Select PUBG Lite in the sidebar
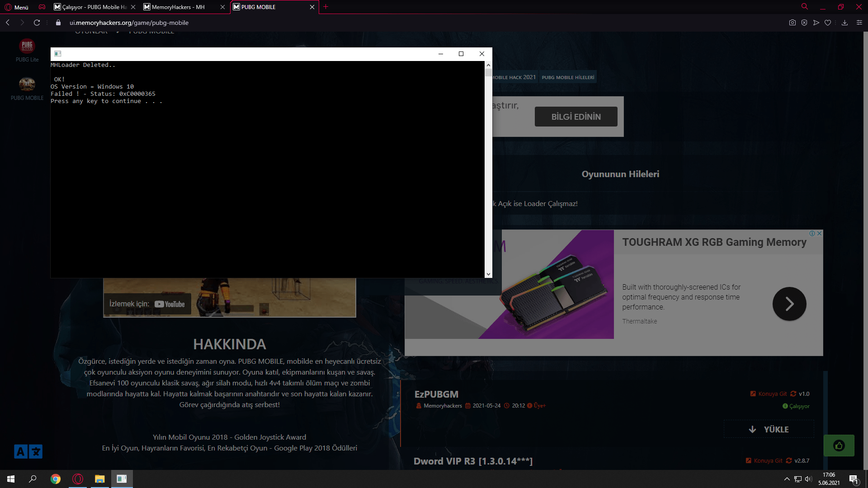Viewport: 868px width, 488px height. pyautogui.click(x=27, y=51)
